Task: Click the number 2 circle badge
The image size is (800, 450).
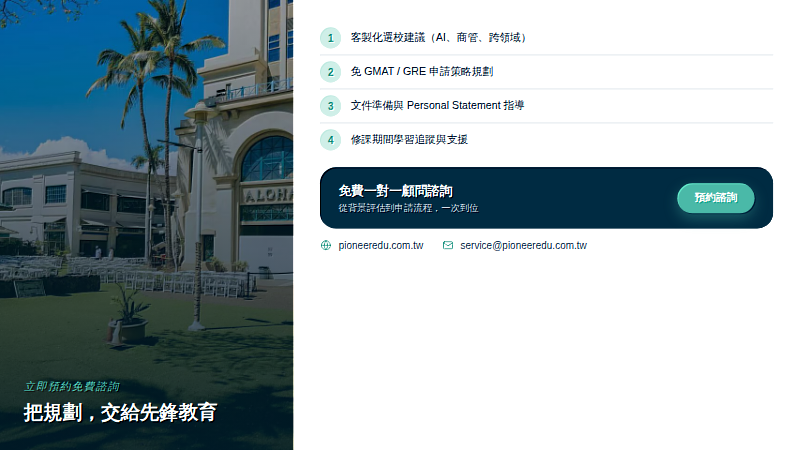Action: click(331, 72)
